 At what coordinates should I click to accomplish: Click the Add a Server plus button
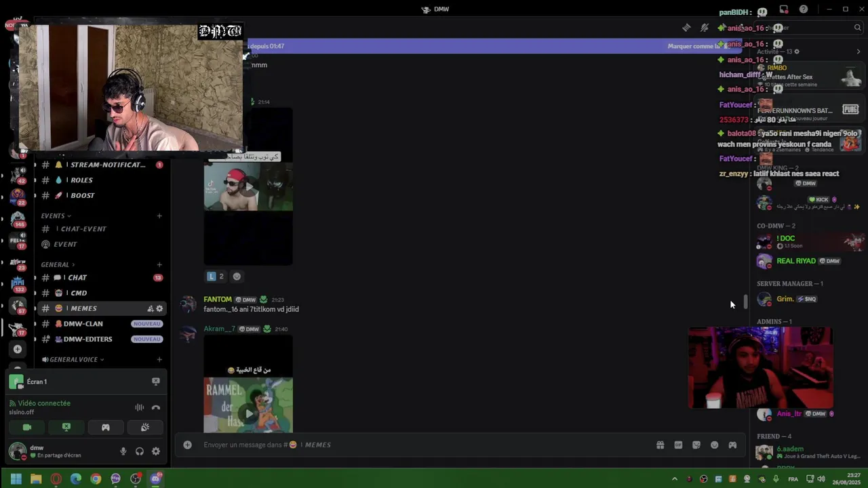[x=18, y=349]
